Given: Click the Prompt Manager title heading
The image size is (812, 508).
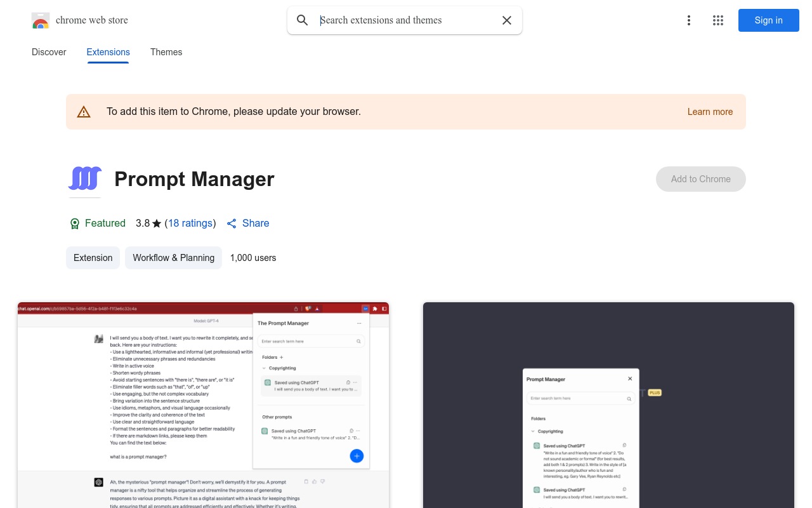Looking at the screenshot, I should [x=194, y=179].
